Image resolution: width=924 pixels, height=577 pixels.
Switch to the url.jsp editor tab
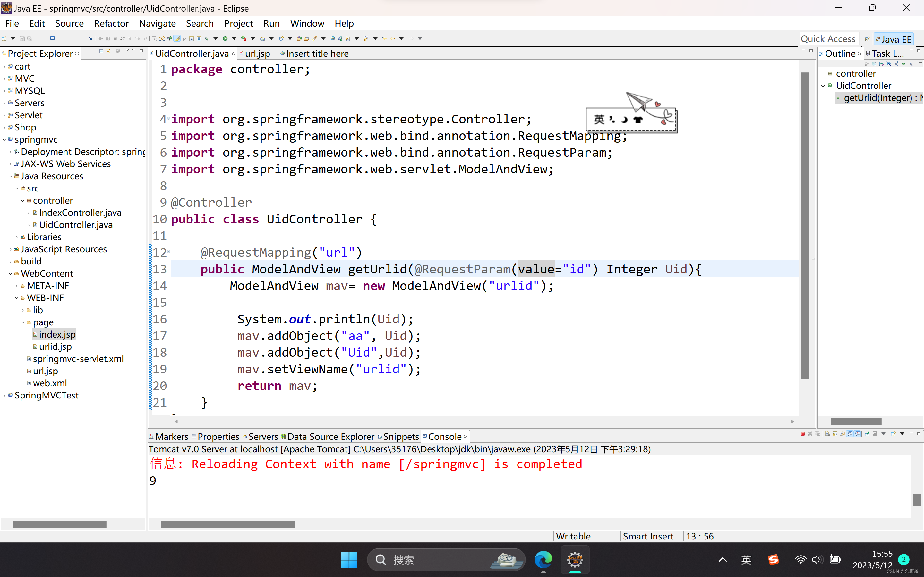click(x=257, y=54)
